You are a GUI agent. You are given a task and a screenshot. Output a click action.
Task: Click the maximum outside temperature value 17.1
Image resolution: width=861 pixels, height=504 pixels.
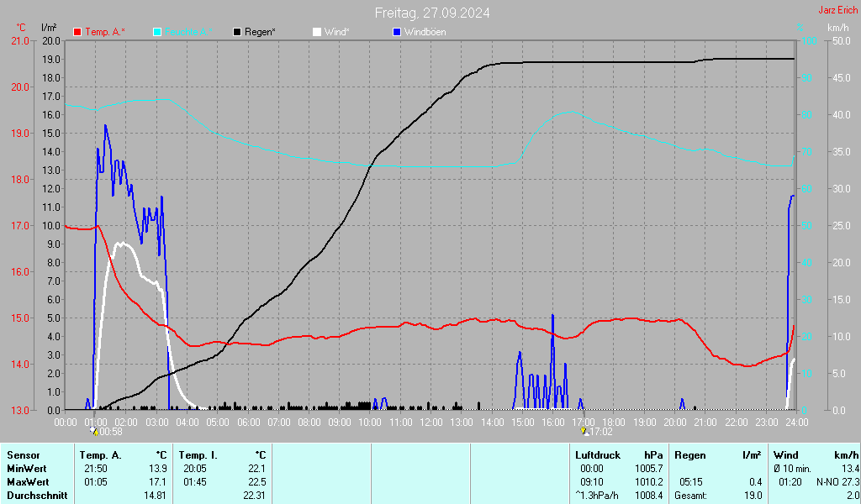[158, 482]
